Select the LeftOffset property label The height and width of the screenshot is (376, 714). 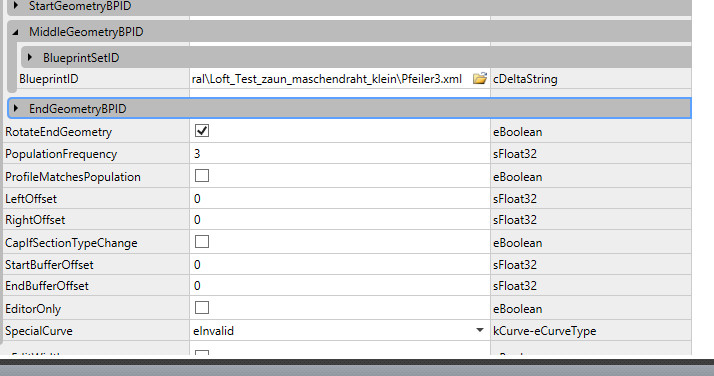pos(31,199)
